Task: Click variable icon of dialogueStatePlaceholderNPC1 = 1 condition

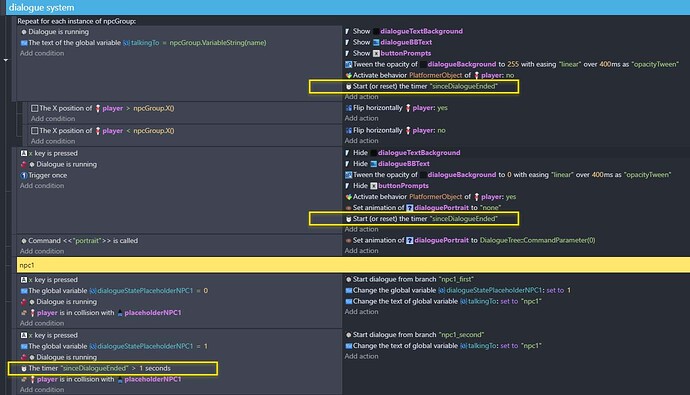Action: 24,346
